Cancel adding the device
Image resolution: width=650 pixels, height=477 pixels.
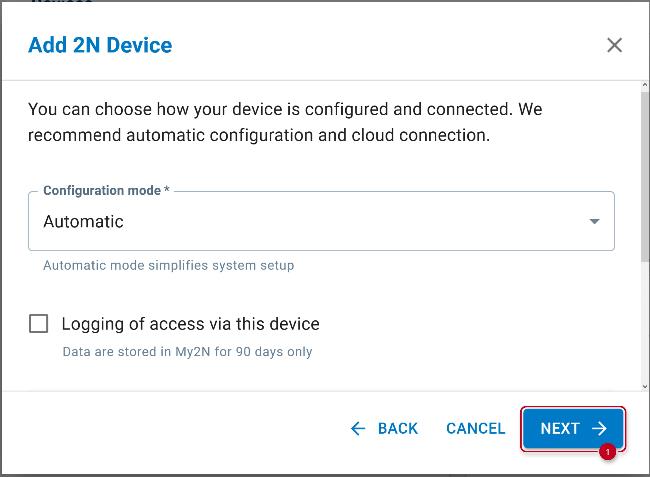(x=475, y=428)
